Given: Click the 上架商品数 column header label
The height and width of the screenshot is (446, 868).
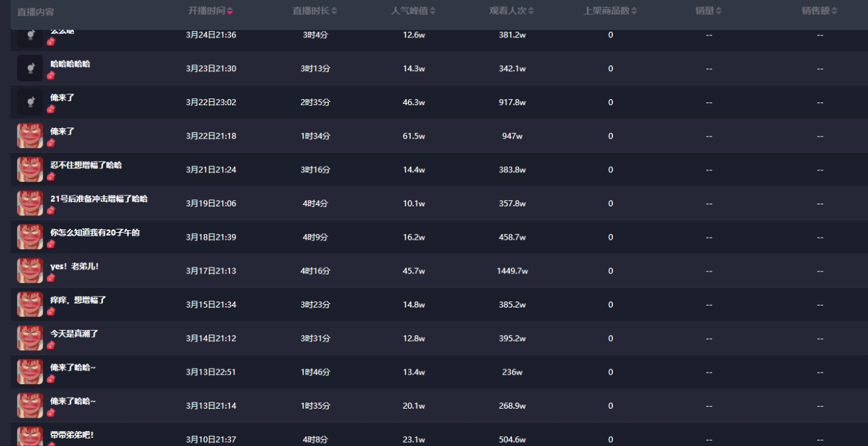Looking at the screenshot, I should [x=606, y=11].
